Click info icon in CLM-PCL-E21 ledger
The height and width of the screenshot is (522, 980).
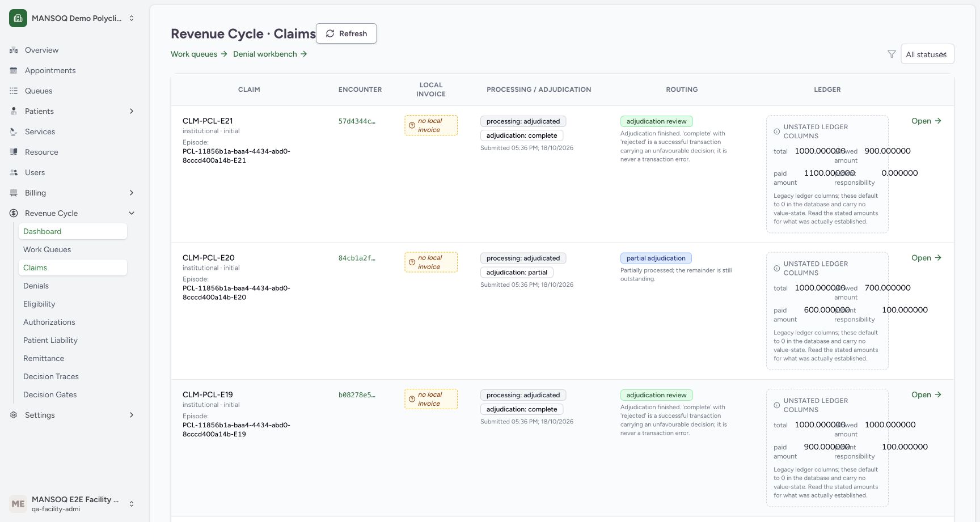click(777, 131)
